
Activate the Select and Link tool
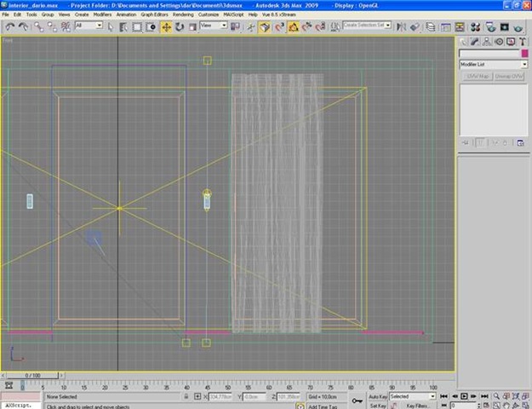coord(38,26)
